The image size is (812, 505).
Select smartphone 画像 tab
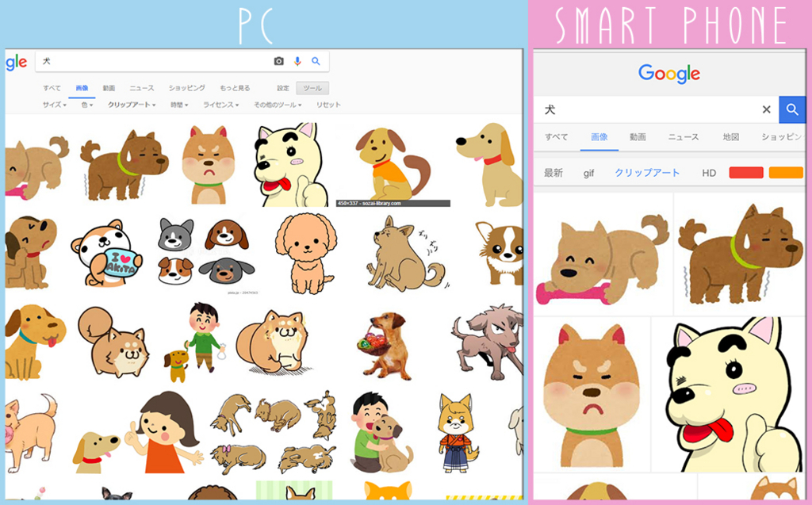click(x=599, y=136)
